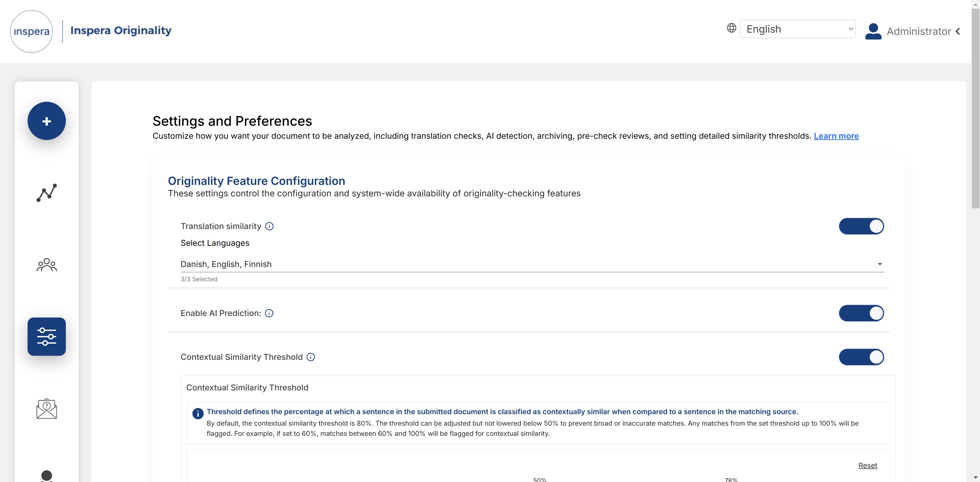Click the 'Select Languages' label
This screenshot has height=482, width=980.
[x=215, y=243]
